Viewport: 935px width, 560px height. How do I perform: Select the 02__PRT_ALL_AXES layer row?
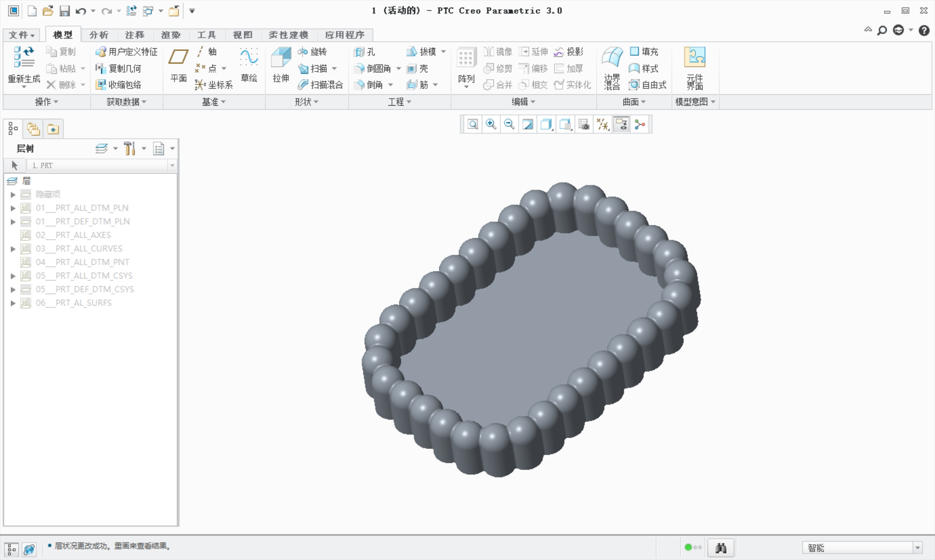73,235
